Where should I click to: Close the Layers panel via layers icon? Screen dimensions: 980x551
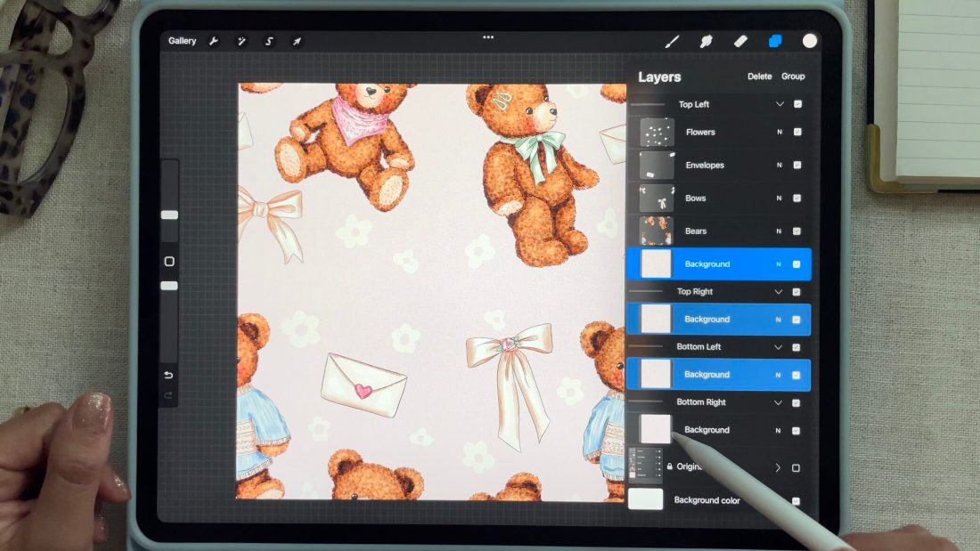pos(775,41)
